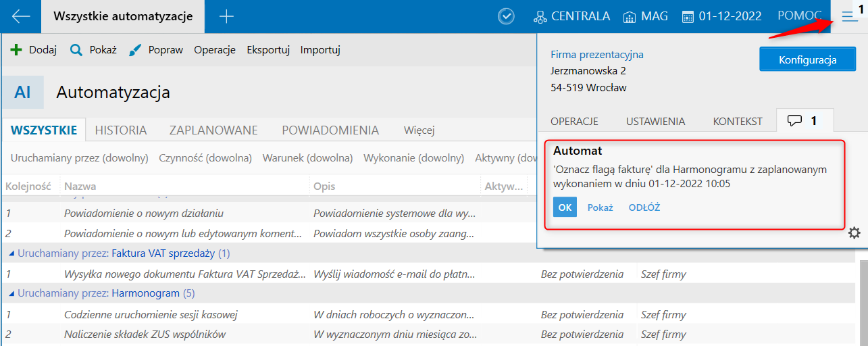Collapse the Faktura VAT sprzedaży group

pyautogui.click(x=11, y=253)
